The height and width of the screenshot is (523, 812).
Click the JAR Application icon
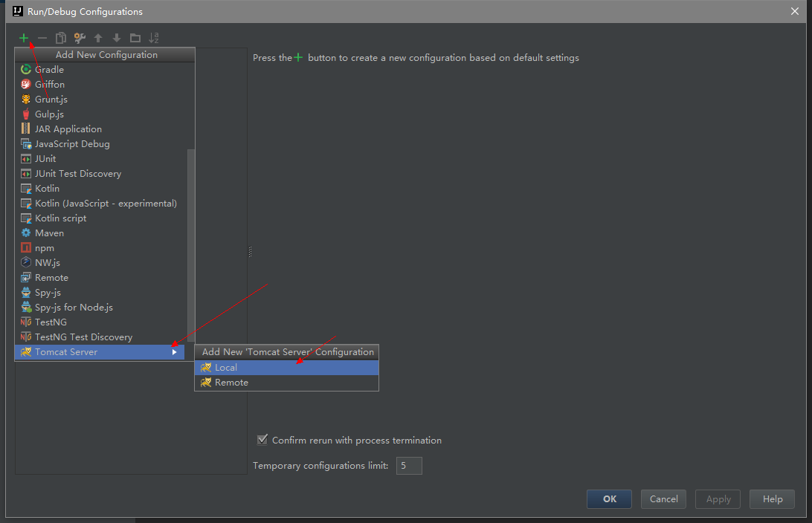[x=26, y=129]
